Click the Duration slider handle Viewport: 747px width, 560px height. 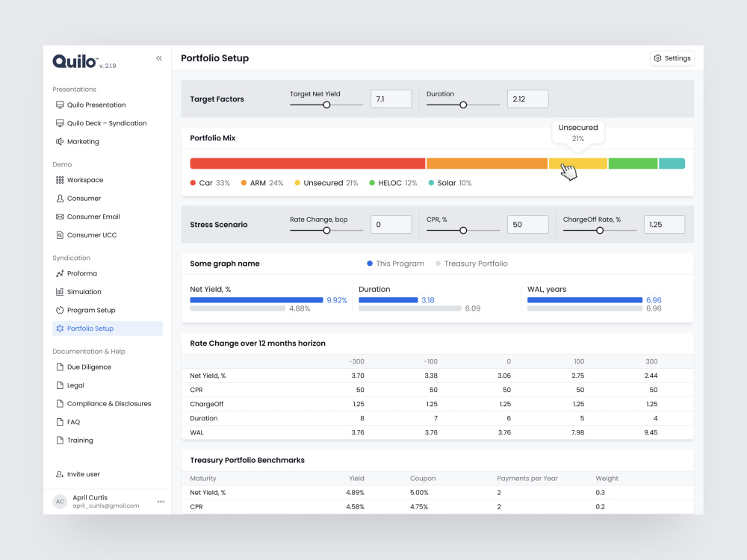coord(463,105)
